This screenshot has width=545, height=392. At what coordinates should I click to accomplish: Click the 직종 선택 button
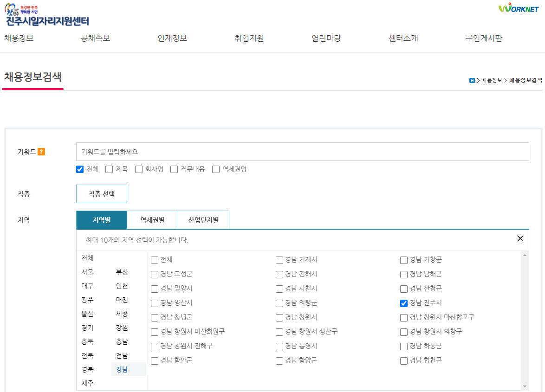[x=101, y=193]
